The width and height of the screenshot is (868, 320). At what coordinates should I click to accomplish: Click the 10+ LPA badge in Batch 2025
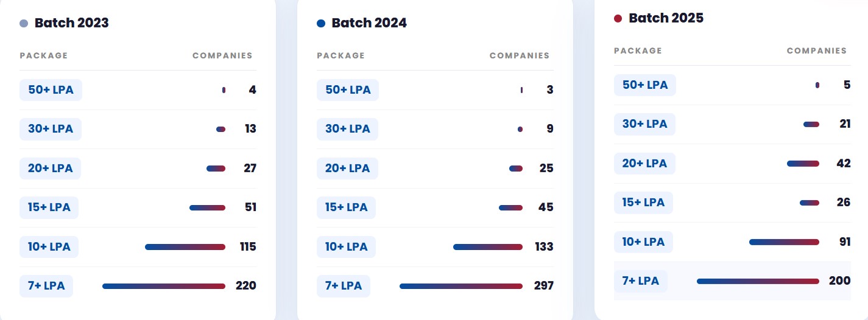(643, 242)
